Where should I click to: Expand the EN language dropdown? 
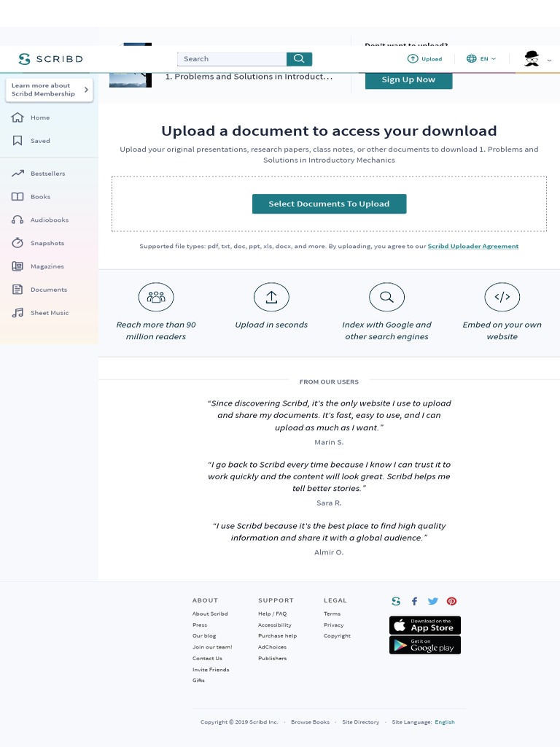pyautogui.click(x=488, y=58)
